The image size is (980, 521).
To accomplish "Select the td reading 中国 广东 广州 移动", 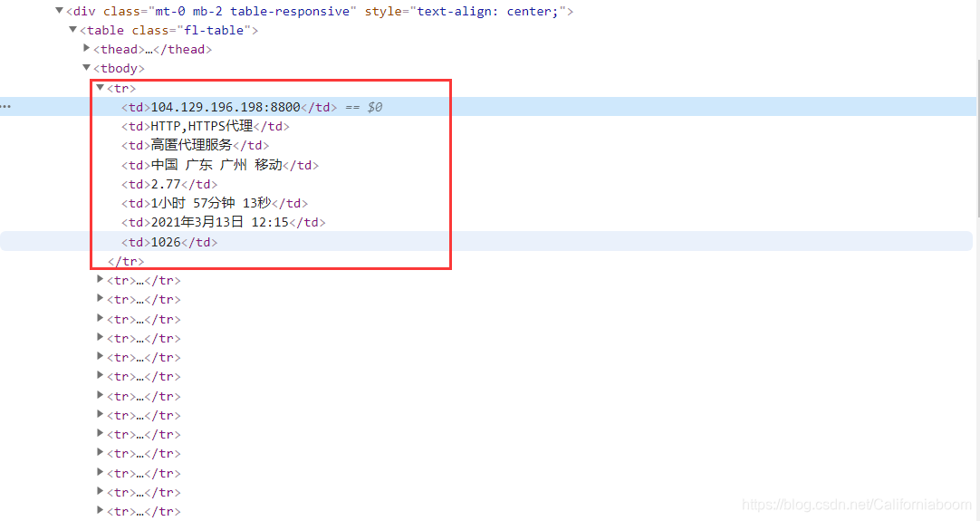I will coord(220,165).
